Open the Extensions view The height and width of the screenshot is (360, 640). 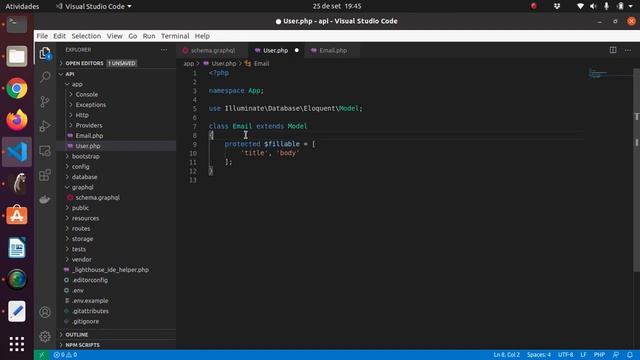point(45,175)
